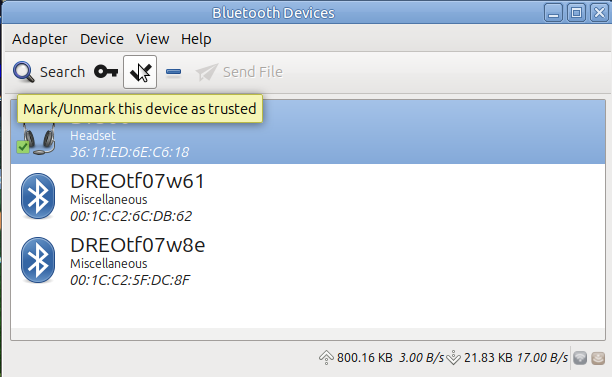Toggle trusted status with checkmark button
612x377 pixels.
coord(140,72)
